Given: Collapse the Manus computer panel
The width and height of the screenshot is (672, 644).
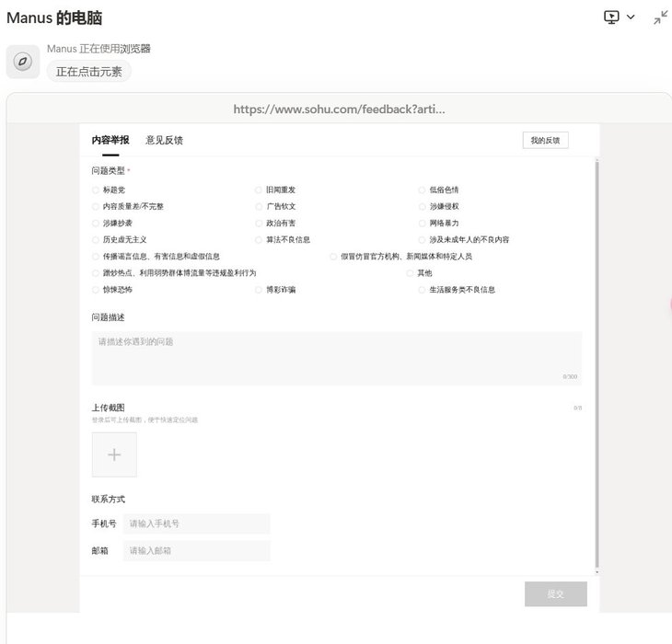Looking at the screenshot, I should [x=660, y=17].
